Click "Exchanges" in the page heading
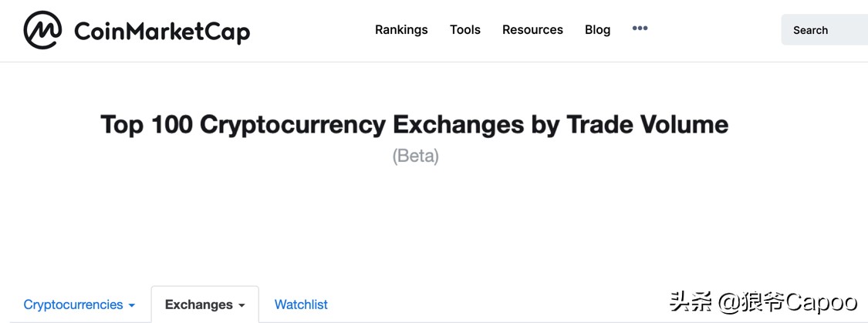Screen dimensions: 868x323 pos(458,125)
